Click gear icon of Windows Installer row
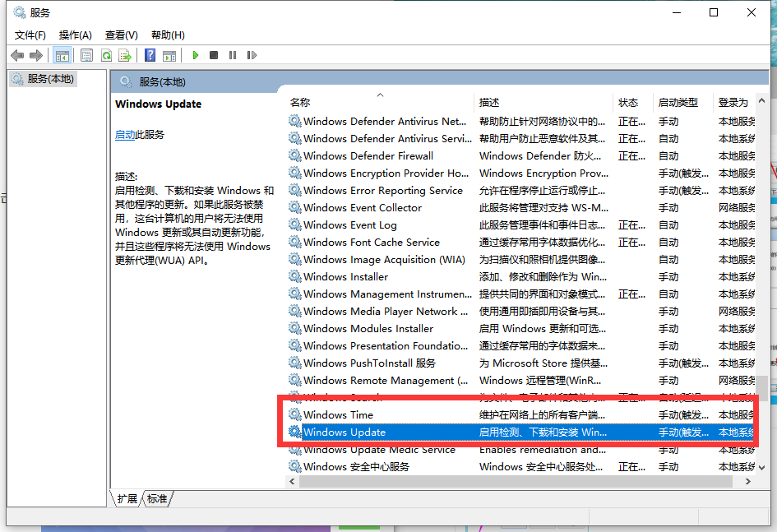Image resolution: width=777 pixels, height=532 pixels. tap(295, 276)
